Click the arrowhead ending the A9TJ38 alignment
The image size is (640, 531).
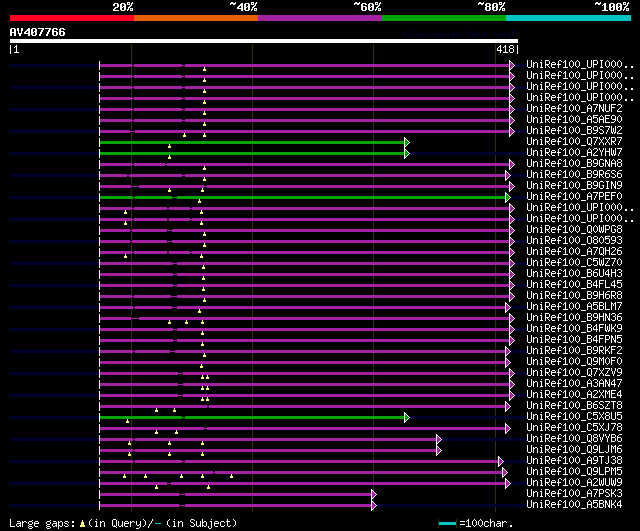[501, 462]
